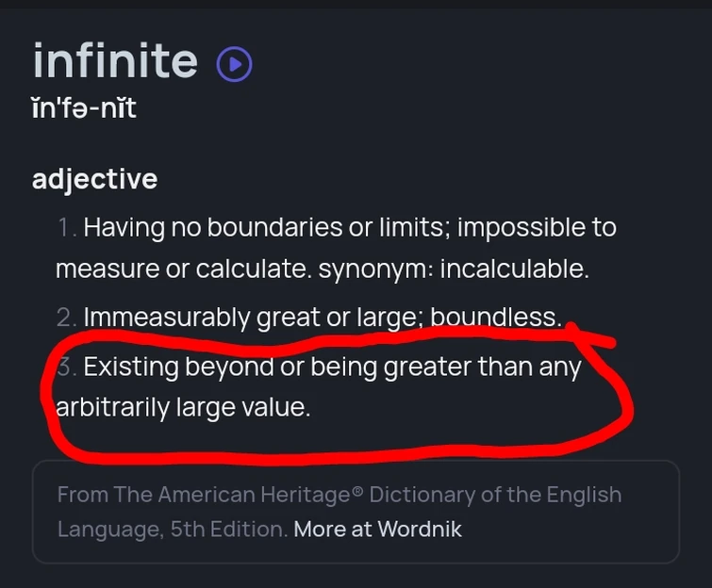This screenshot has width=712, height=588.
Task: Click definition number 1 marker
Action: click(65, 228)
